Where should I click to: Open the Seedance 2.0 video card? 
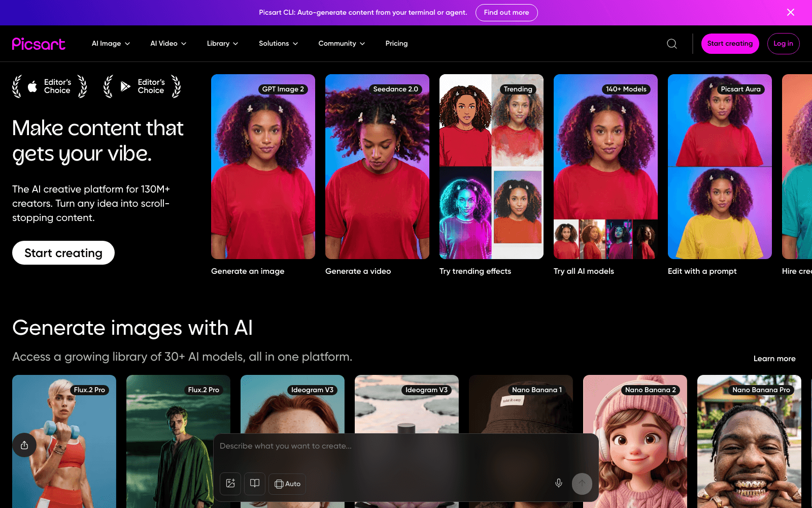[x=377, y=167]
